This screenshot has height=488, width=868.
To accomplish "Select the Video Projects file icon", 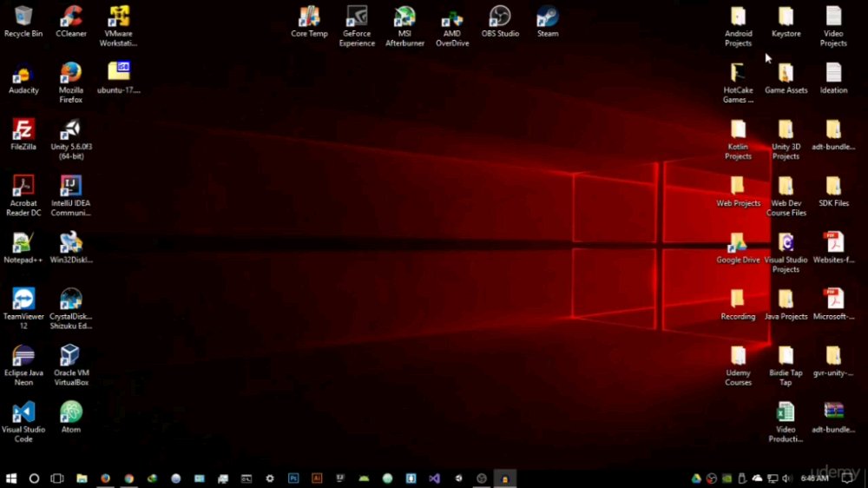I will click(x=833, y=26).
